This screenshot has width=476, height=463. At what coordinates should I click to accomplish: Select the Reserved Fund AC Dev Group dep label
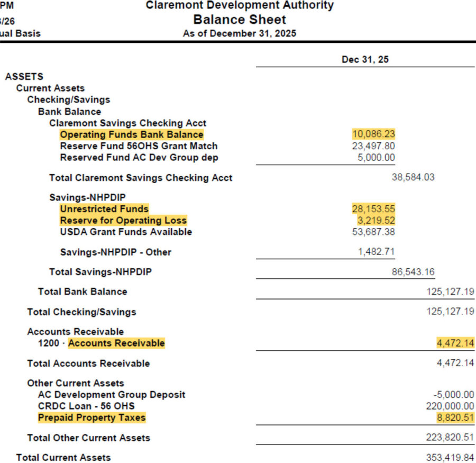[x=139, y=158]
